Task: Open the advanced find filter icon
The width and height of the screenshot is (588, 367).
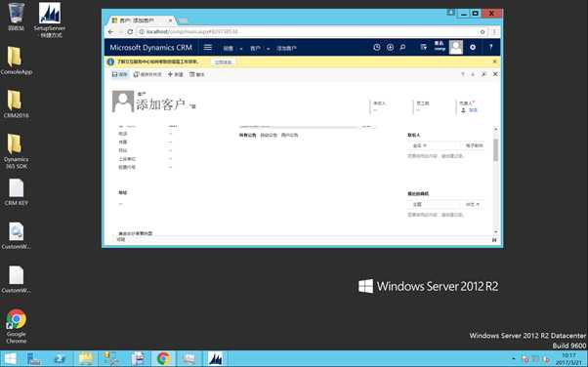Action: pyautogui.click(x=423, y=47)
